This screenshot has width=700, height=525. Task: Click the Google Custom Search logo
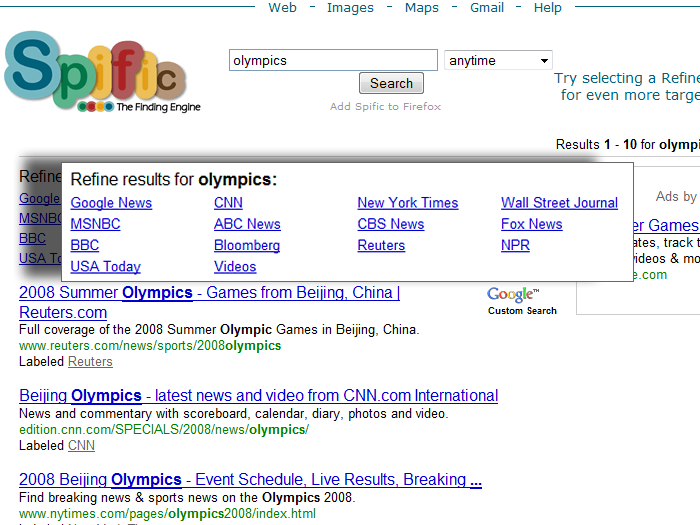click(x=522, y=301)
